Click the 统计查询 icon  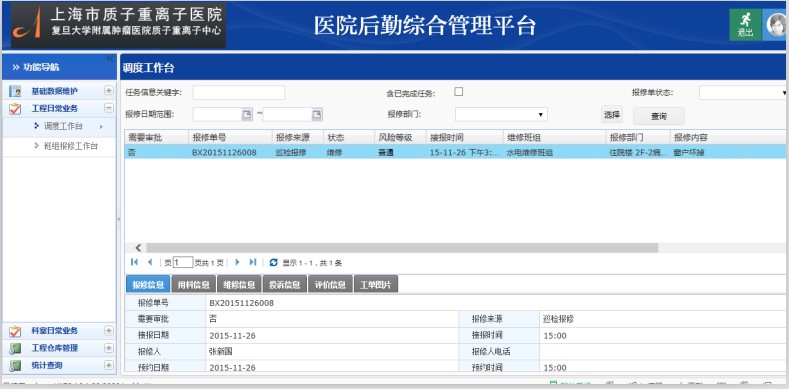[15, 365]
